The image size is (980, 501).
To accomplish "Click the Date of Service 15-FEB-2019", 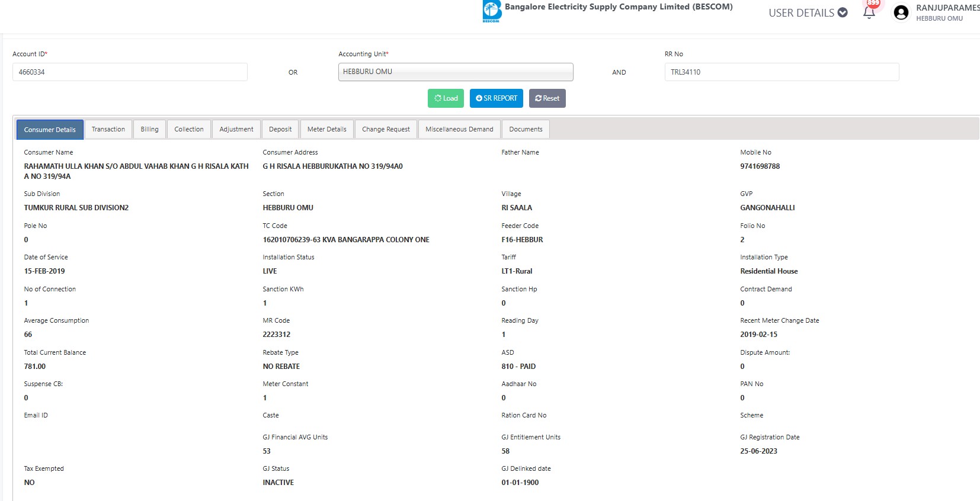I will tap(44, 271).
